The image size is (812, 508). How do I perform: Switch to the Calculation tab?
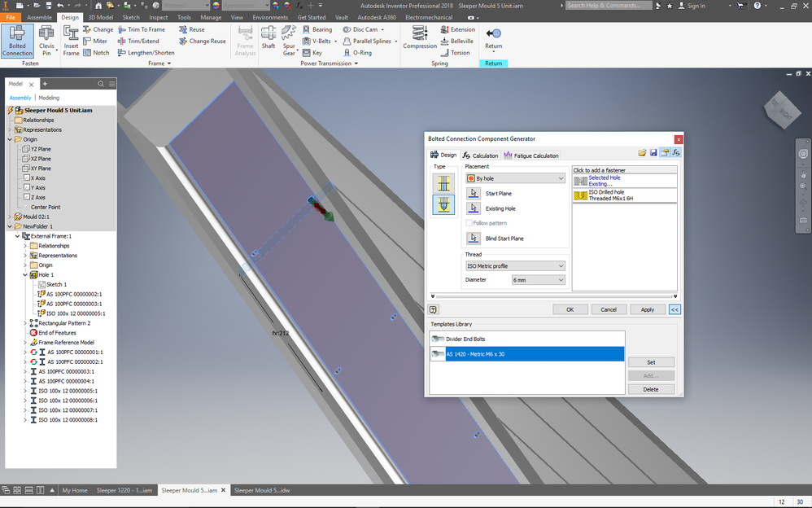pyautogui.click(x=480, y=155)
